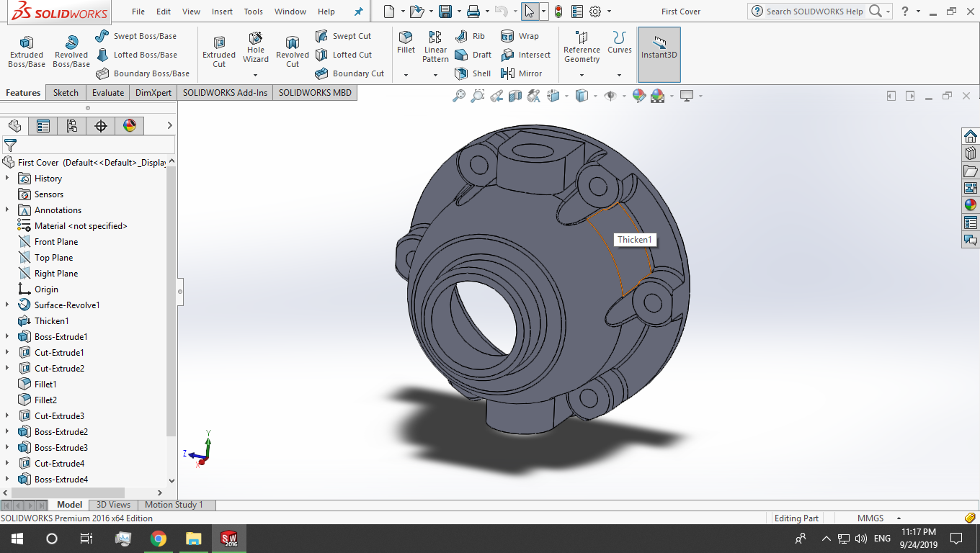The image size is (980, 553).
Task: Switch to the 3D Views tab
Action: (114, 505)
